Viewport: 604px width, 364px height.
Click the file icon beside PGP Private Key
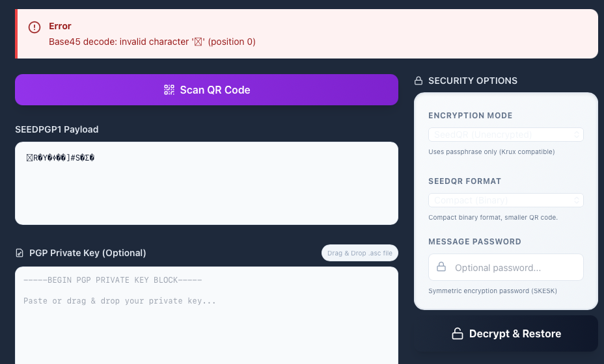pyautogui.click(x=20, y=253)
